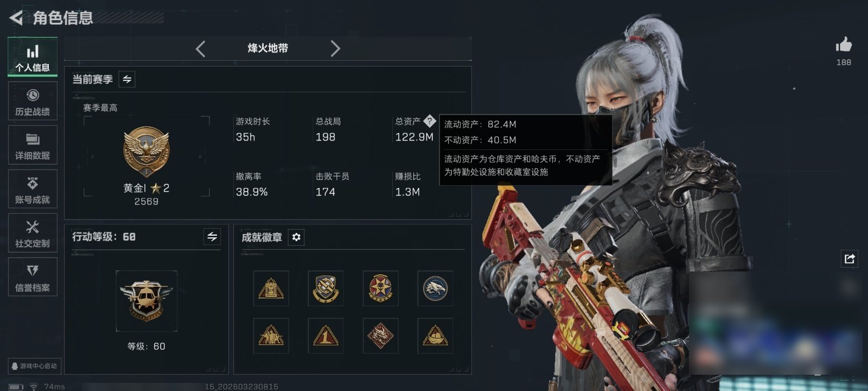Screen dimensions: 868x391
Task: Open the achievement badges gear settings
Action: (296, 237)
